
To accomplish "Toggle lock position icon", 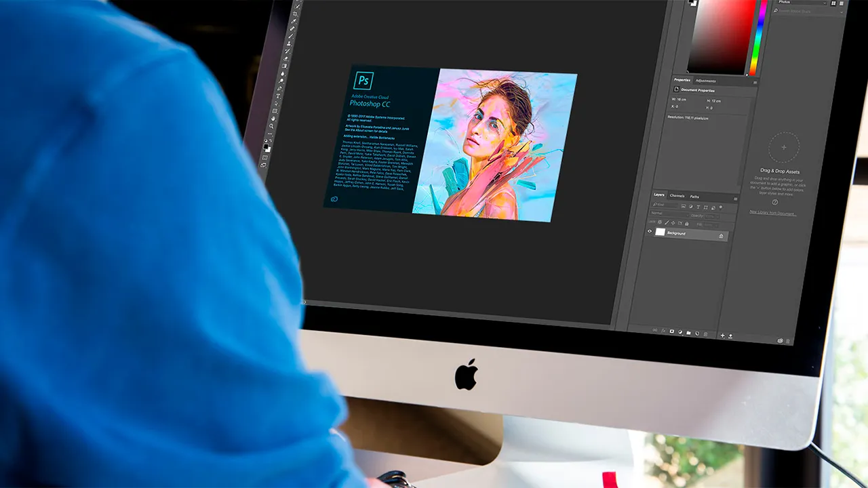I will click(x=673, y=223).
